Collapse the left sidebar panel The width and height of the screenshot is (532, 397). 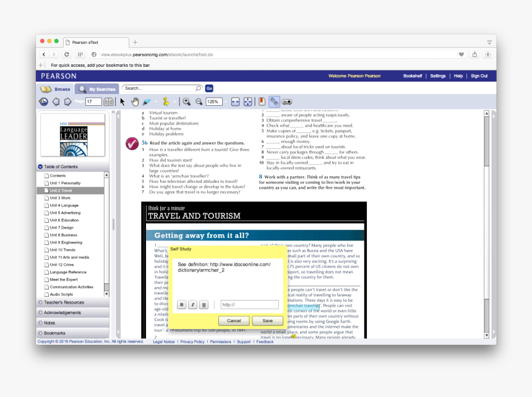(113, 112)
